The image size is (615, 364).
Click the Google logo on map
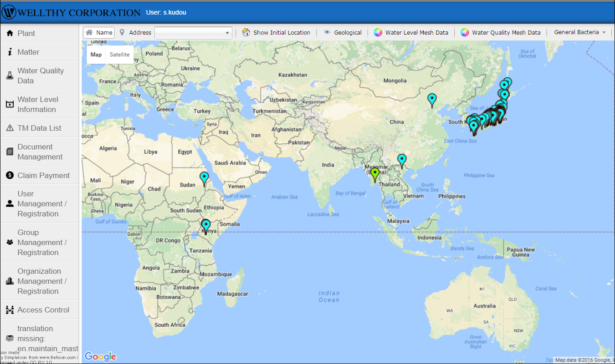(x=101, y=357)
